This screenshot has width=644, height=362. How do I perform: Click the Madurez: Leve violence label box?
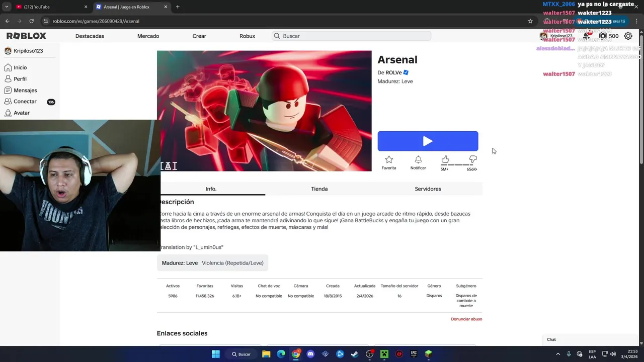(212, 263)
